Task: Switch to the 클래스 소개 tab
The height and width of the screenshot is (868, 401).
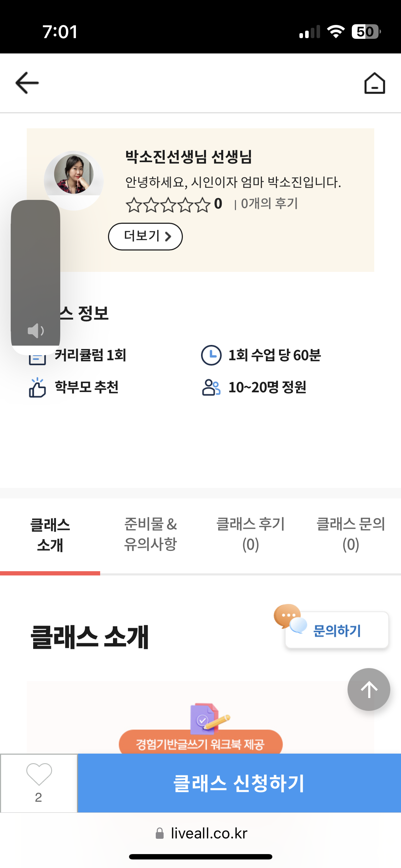Action: tap(50, 535)
